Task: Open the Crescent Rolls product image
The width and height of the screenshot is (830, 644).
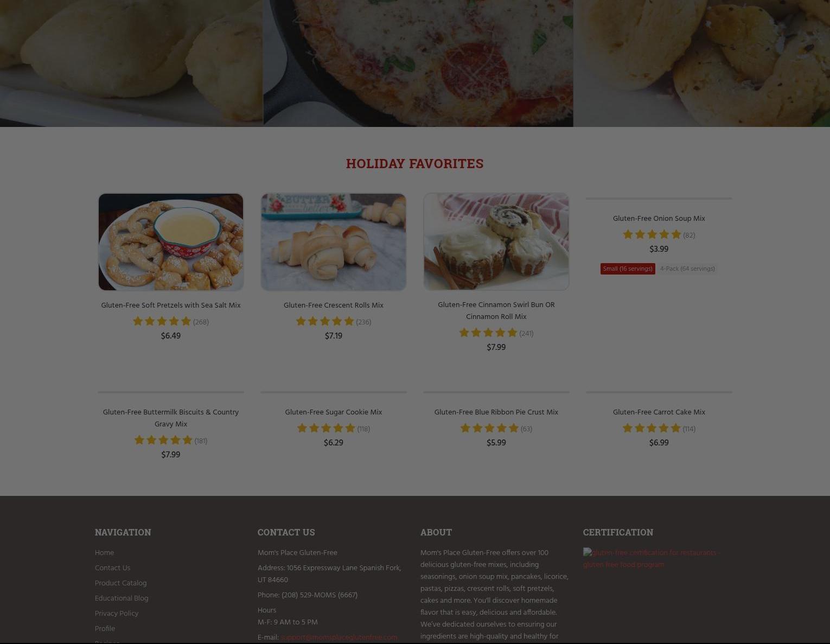Action: click(334, 242)
